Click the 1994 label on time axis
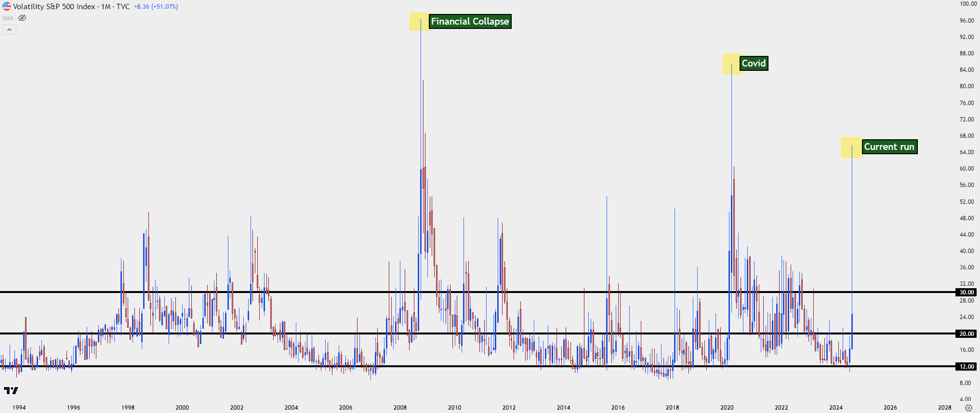The width and height of the screenshot is (980, 413). (19, 407)
